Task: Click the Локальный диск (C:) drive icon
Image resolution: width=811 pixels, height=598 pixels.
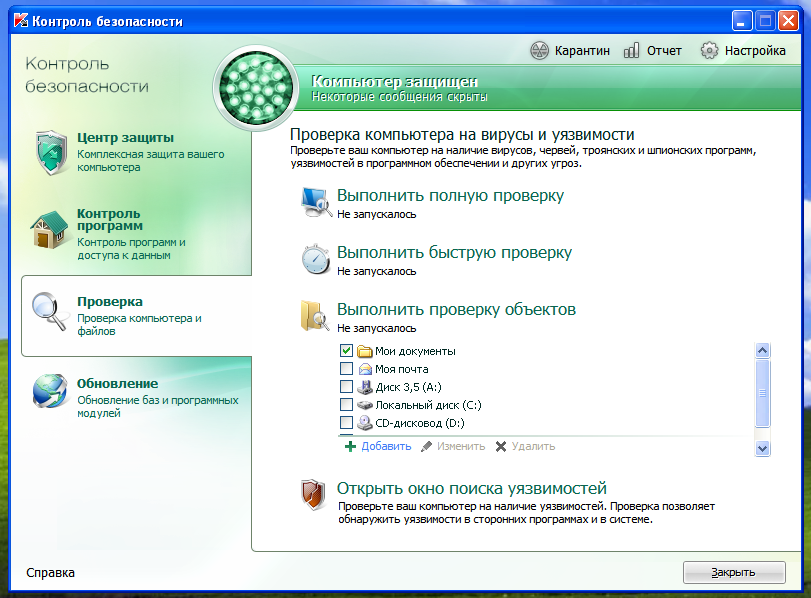Action: [x=365, y=405]
